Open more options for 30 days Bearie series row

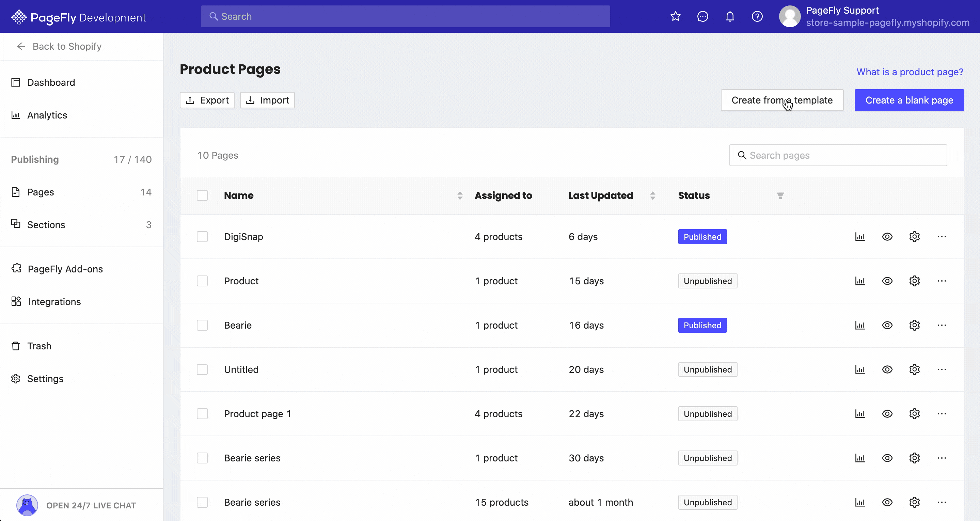coord(942,458)
